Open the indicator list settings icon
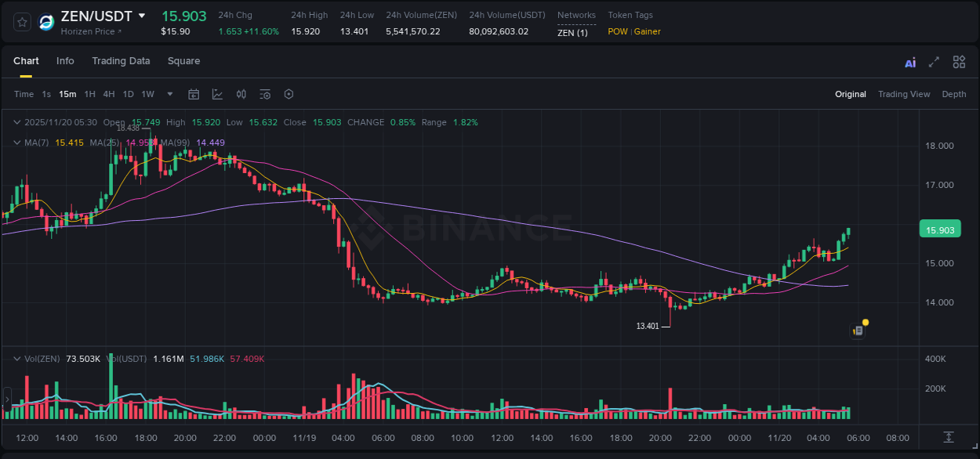The height and width of the screenshot is (459, 980). click(264, 94)
